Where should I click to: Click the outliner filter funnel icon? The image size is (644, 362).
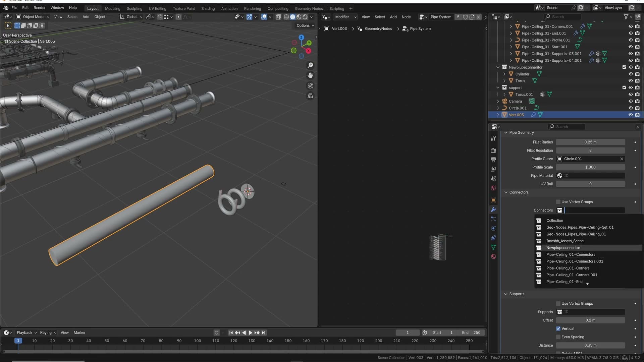tap(626, 17)
